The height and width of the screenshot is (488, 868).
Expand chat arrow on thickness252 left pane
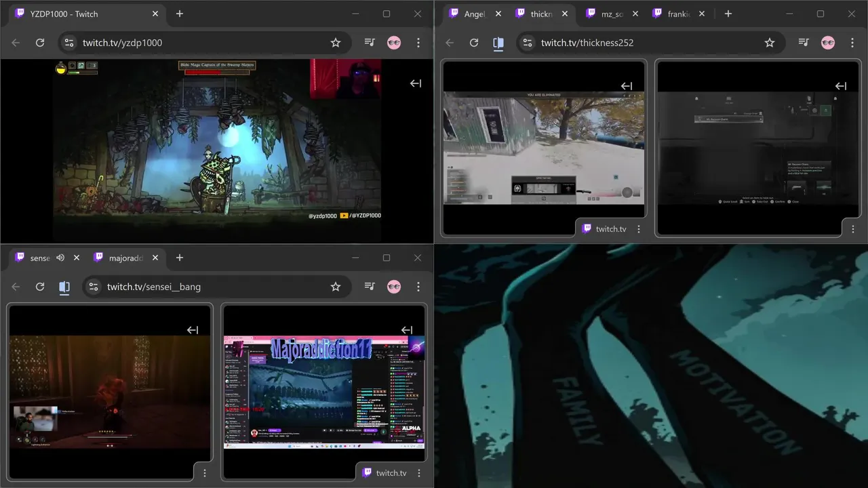tap(627, 86)
